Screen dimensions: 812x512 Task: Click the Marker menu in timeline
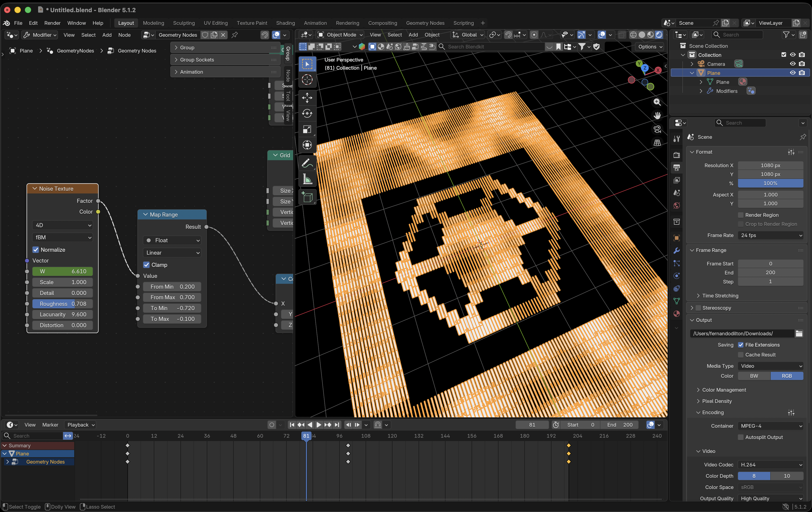tap(50, 425)
